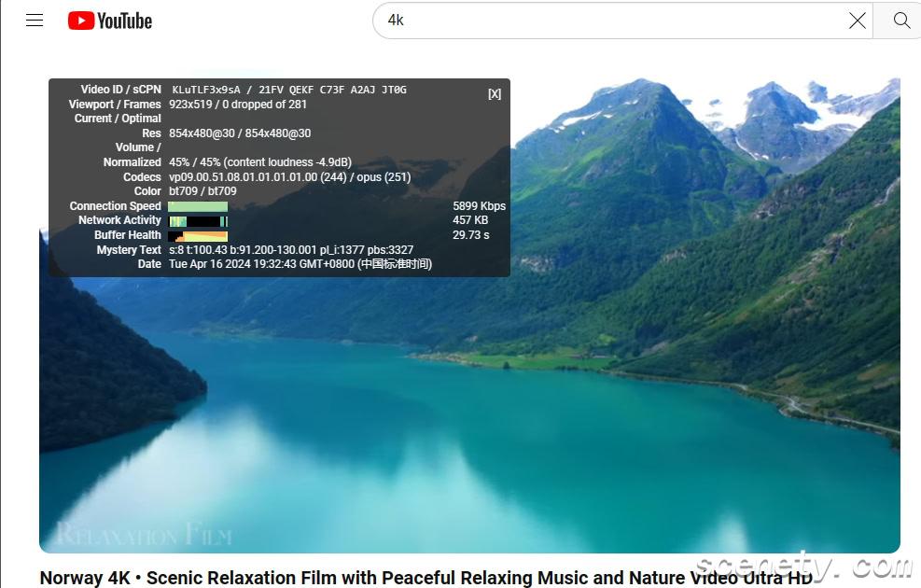The height and width of the screenshot is (588, 921).
Task: Select the resolution 854x480@30 text
Action: tap(240, 133)
